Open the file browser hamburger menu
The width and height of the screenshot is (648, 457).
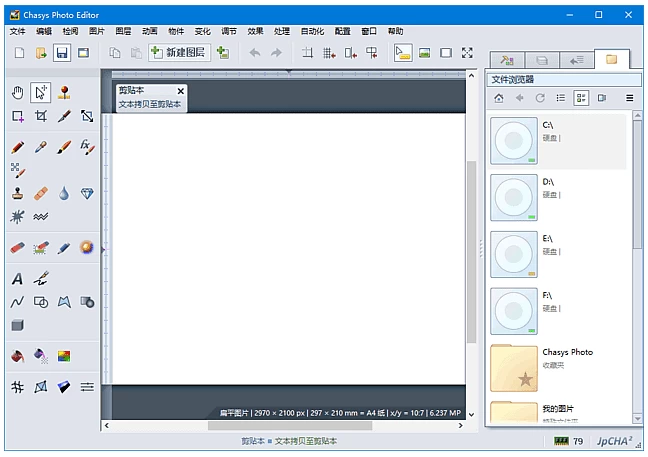pos(629,98)
